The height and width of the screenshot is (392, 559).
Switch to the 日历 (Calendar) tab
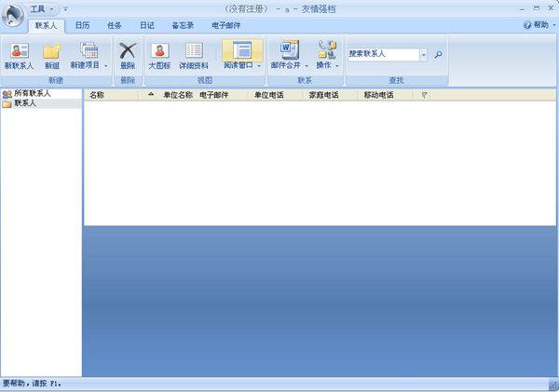point(83,25)
